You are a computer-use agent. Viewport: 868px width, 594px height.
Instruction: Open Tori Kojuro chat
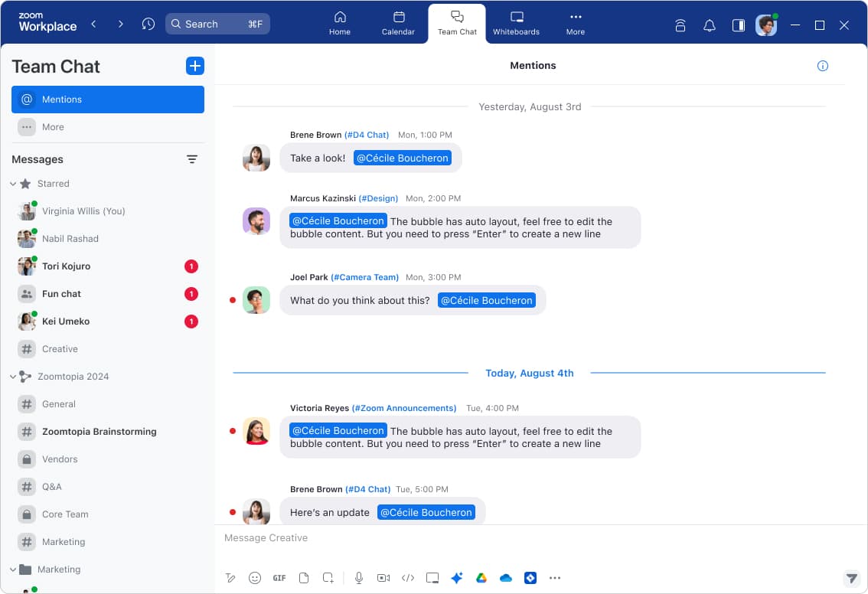click(108, 266)
